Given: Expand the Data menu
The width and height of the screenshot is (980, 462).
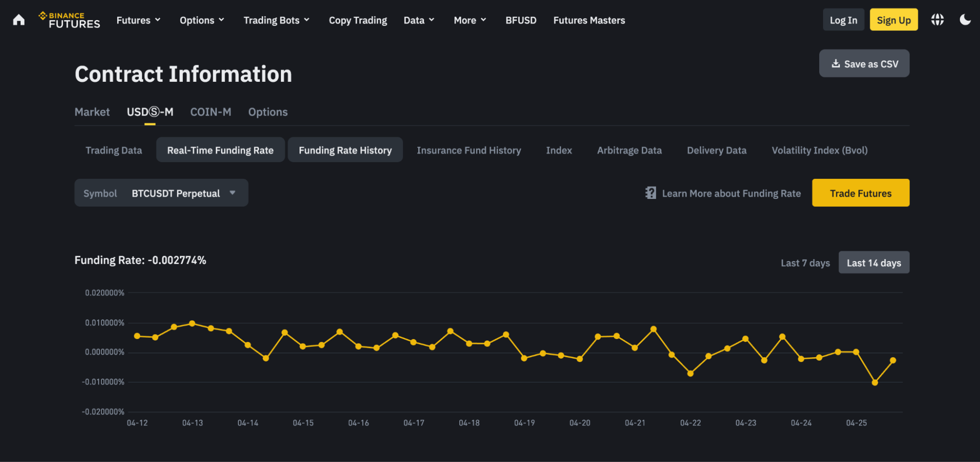Looking at the screenshot, I should 419,20.
